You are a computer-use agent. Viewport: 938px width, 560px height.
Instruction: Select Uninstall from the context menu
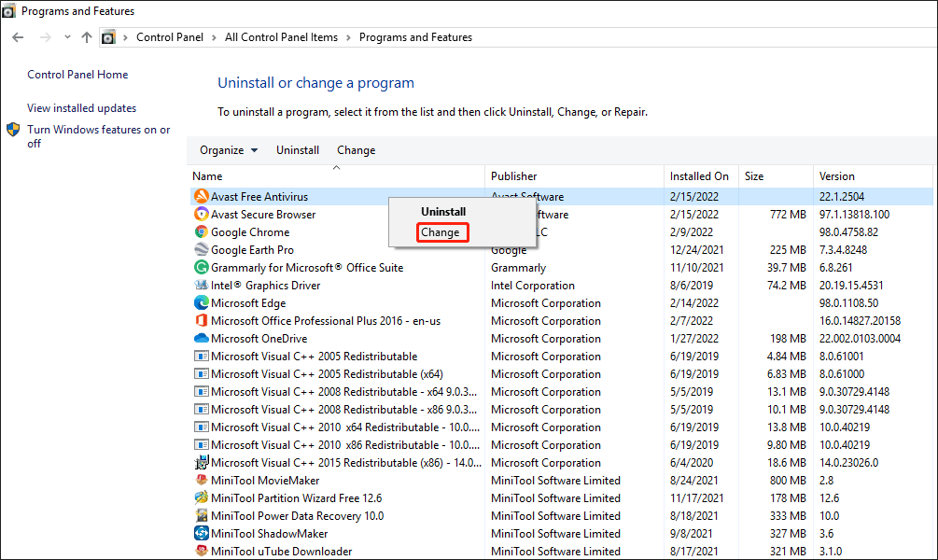(x=442, y=211)
